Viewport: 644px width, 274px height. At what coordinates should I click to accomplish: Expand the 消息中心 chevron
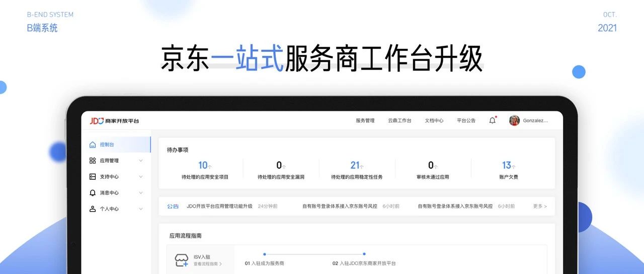[x=141, y=193]
